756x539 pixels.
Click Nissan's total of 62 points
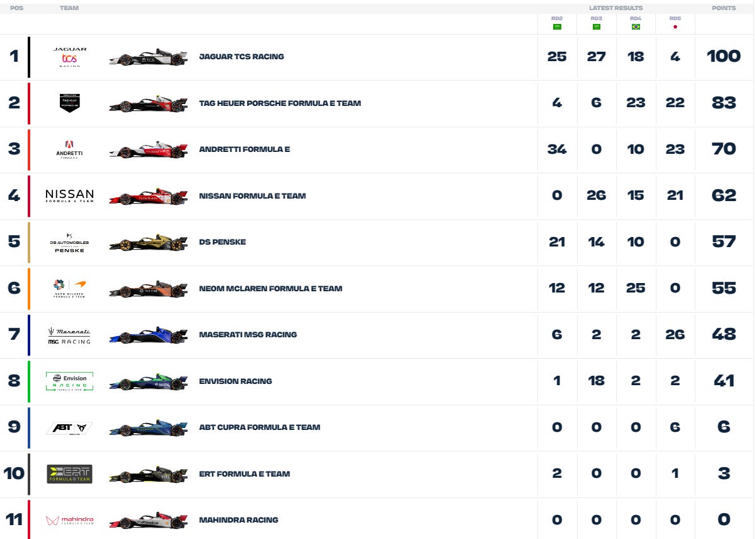tap(723, 195)
